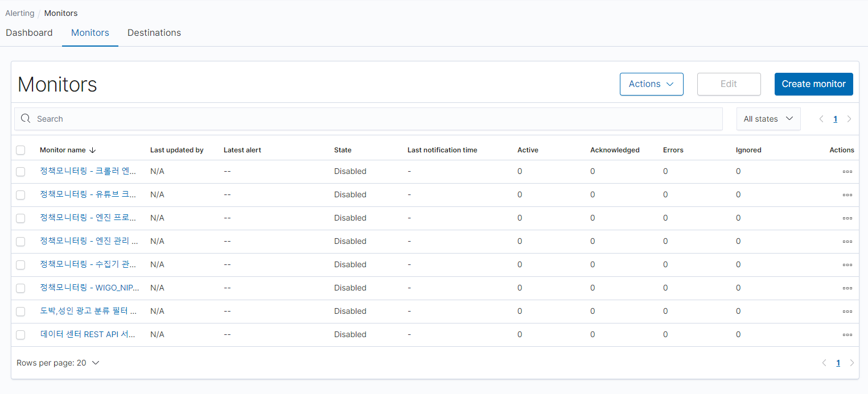Screen dimensions: 868x394
Task: Click the search magnifier icon
Action: coord(26,119)
